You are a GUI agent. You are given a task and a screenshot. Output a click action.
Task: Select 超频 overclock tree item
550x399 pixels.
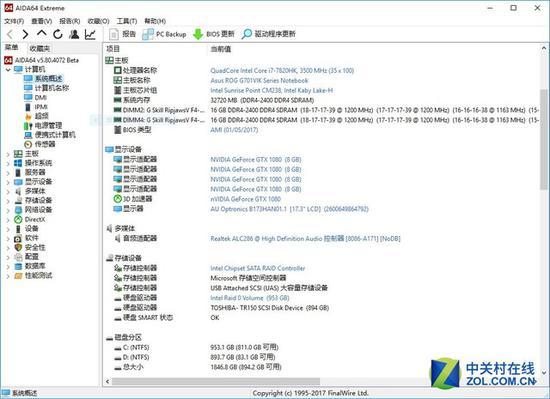[36, 116]
